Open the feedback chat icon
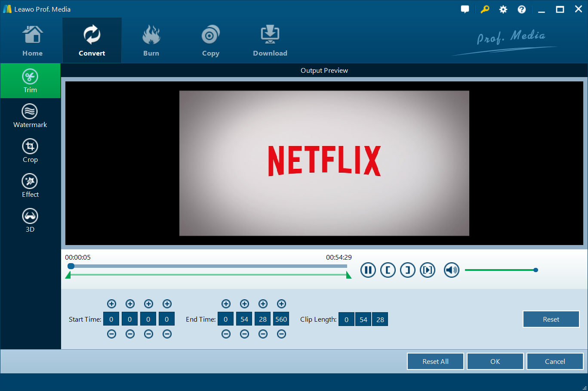588x391 pixels. pos(465,9)
